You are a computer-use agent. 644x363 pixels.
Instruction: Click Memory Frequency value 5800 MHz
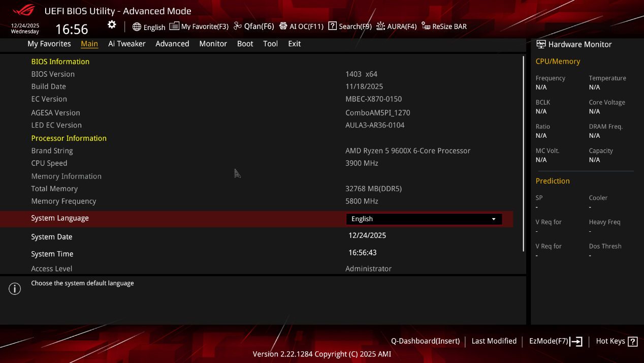click(x=362, y=201)
